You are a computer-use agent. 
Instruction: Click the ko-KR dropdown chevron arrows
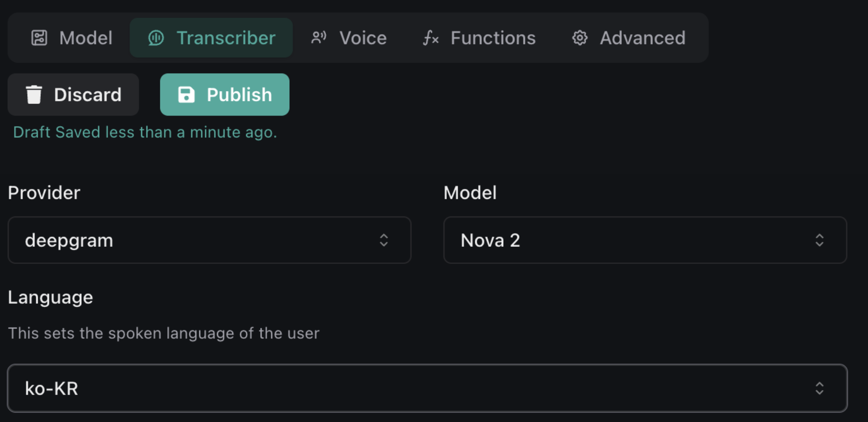pos(819,388)
